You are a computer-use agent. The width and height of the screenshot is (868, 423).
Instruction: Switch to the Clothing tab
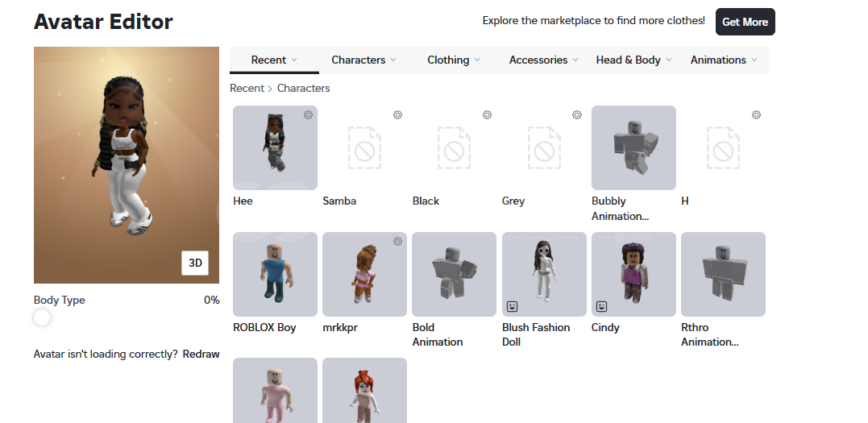(454, 60)
